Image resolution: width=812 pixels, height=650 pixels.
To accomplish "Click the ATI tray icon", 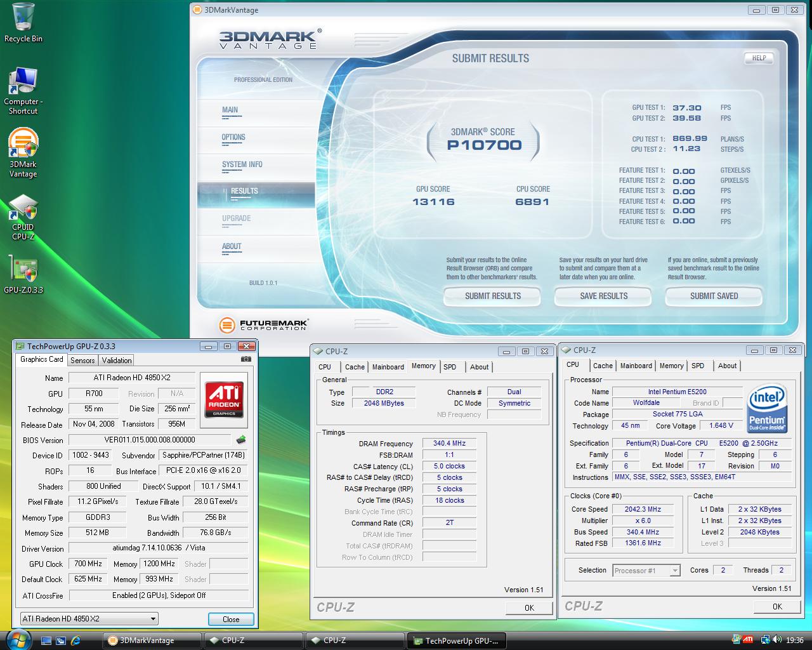I will click(x=748, y=640).
